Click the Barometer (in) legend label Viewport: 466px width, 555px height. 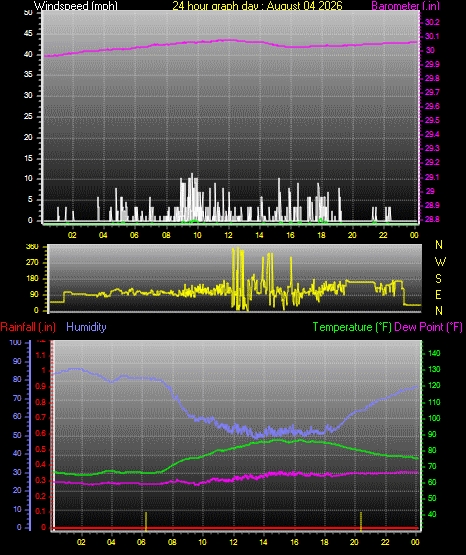click(x=405, y=5)
